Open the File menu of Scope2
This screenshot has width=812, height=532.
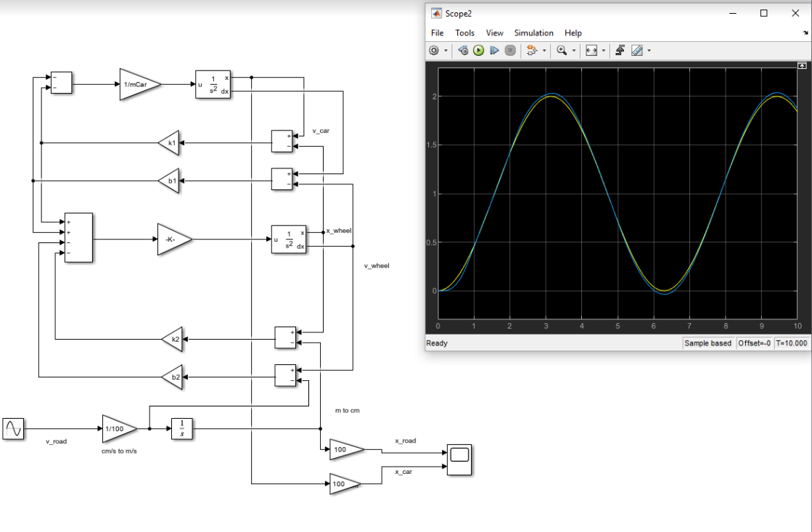(x=436, y=33)
